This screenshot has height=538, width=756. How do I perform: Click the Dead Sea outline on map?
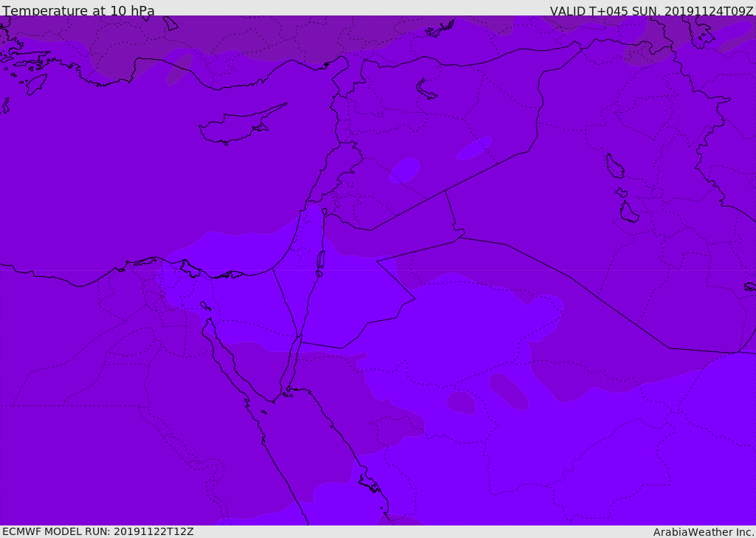point(320,263)
